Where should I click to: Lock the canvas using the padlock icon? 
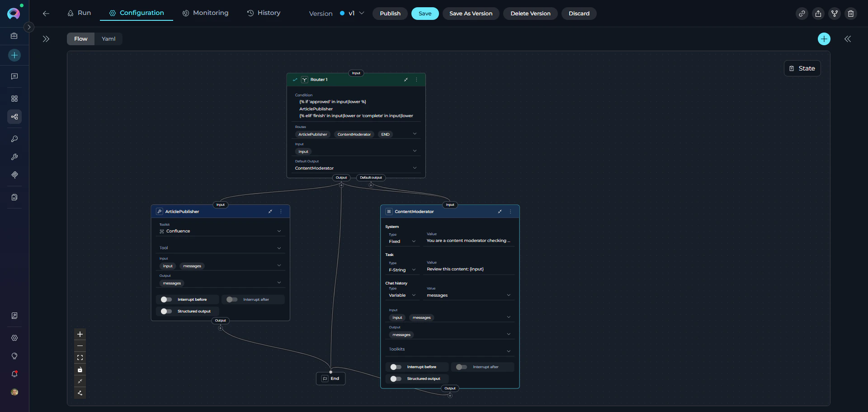tap(80, 369)
